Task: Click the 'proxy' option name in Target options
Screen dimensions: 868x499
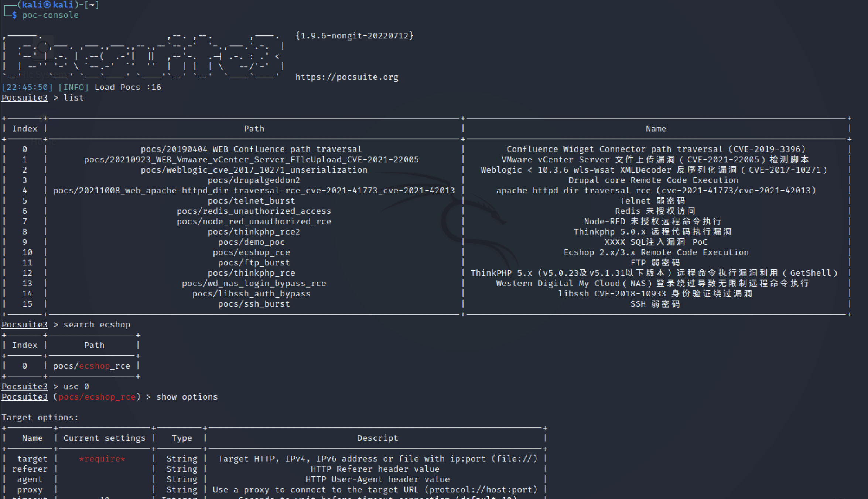Action: point(30,490)
